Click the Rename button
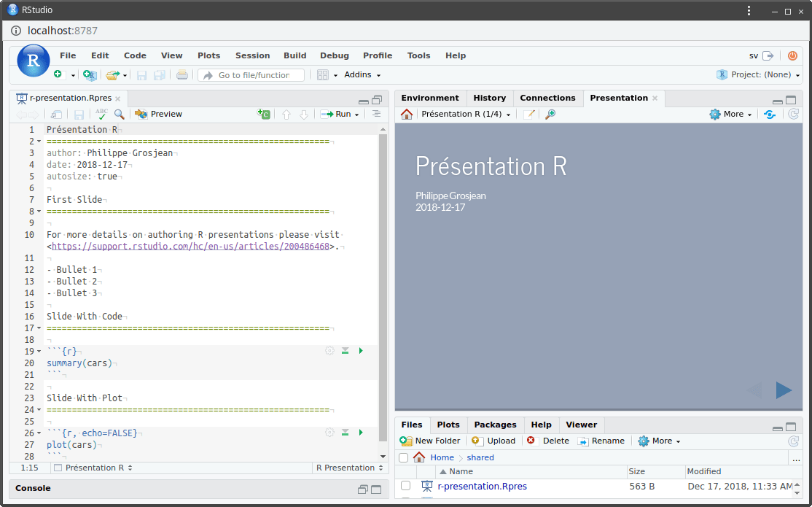Image resolution: width=812 pixels, height=507 pixels. [601, 441]
